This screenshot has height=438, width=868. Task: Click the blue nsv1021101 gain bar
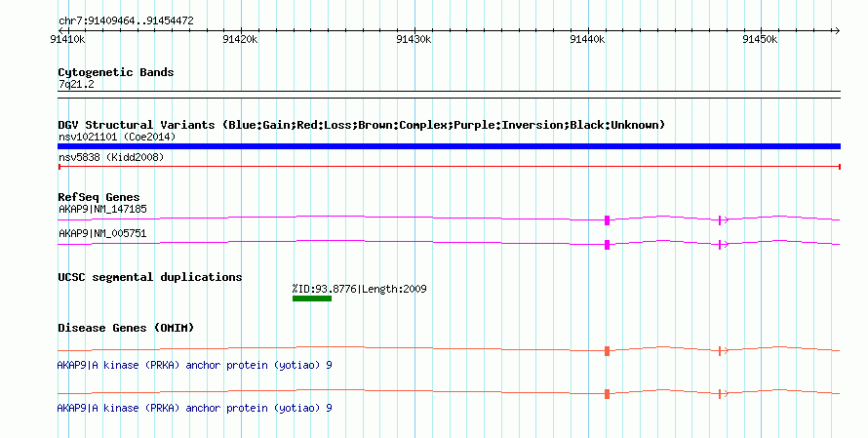tap(449, 146)
